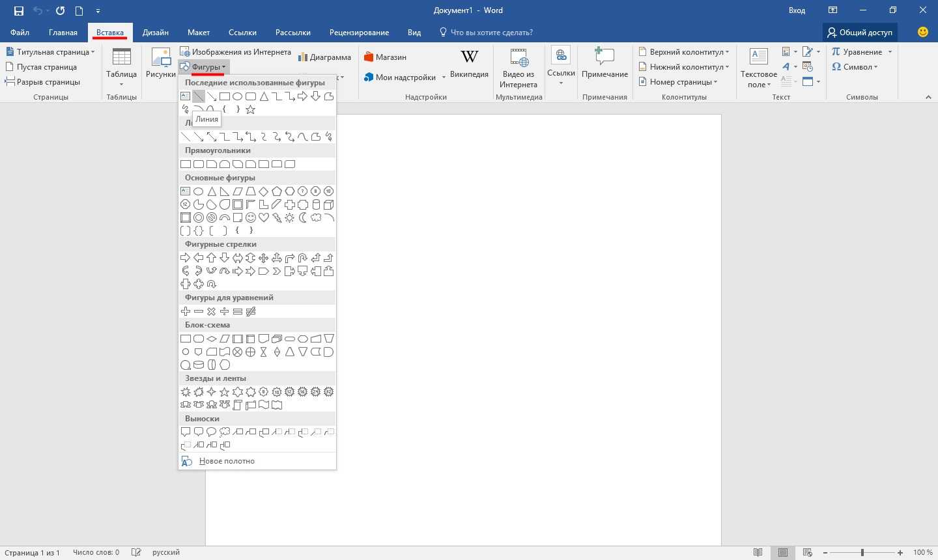Open the Дизайн ribbon tab
Viewport: 938px width, 560px height.
(156, 33)
